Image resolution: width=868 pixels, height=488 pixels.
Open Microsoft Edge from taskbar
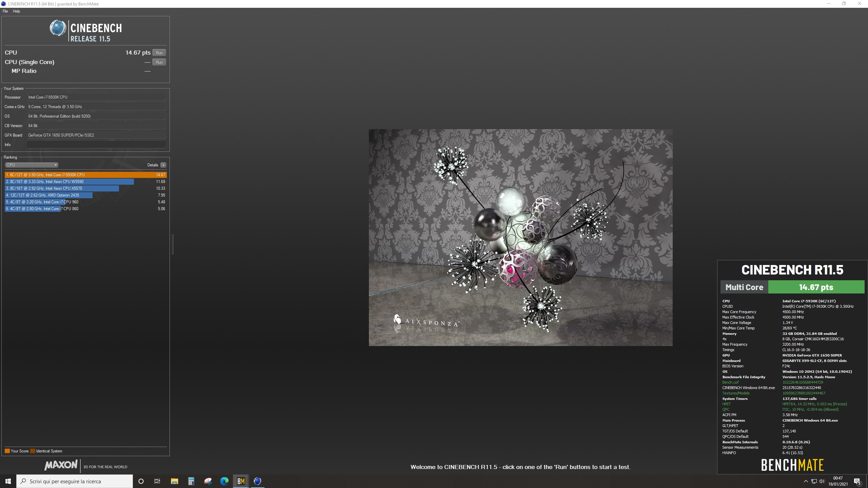(224, 481)
